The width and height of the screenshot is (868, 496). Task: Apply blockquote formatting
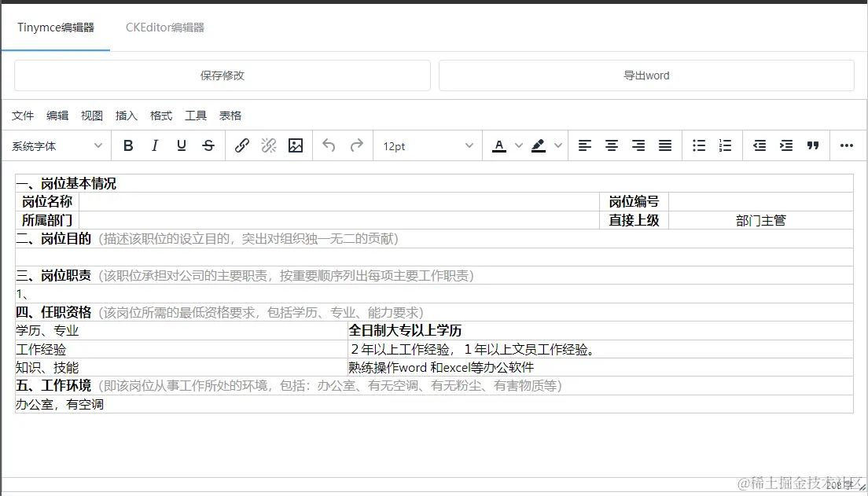coord(813,146)
